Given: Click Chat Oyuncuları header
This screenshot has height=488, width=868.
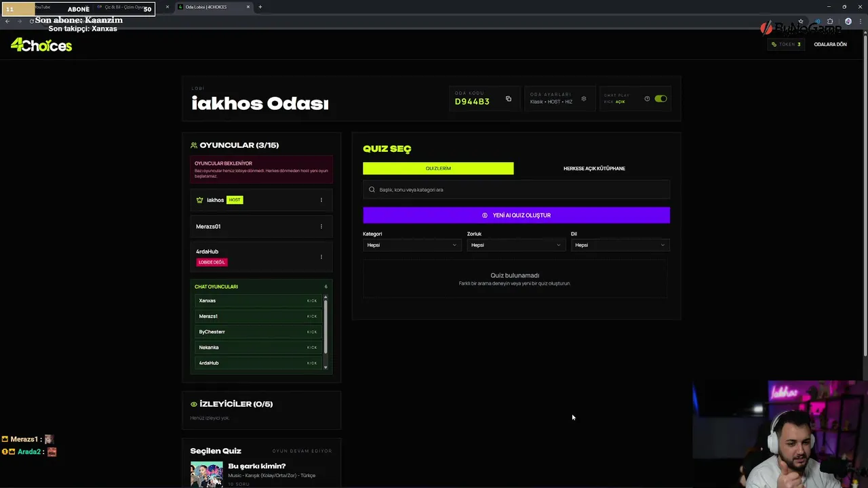Looking at the screenshot, I should coord(216,287).
